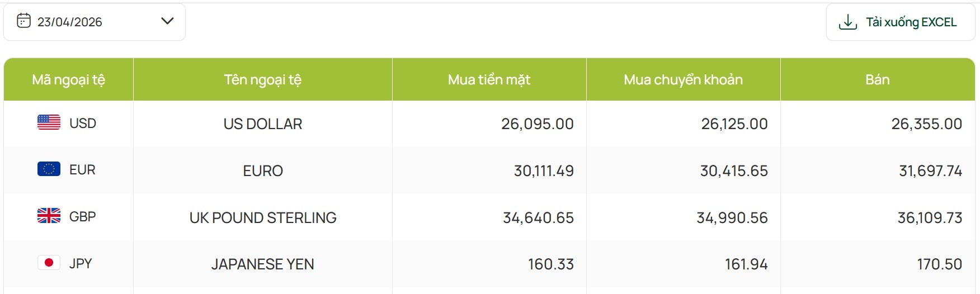Click the Mua tiền mặt column header

(x=489, y=80)
